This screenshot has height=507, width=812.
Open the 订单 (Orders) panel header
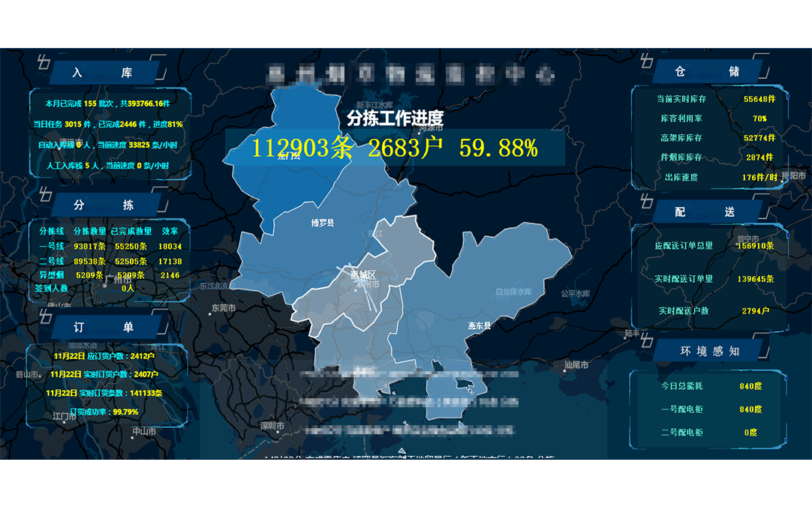(105, 325)
